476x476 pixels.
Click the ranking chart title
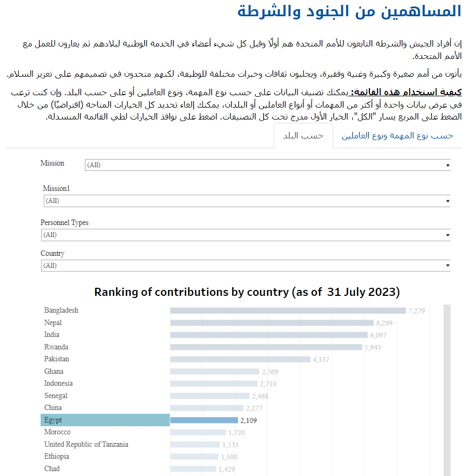246,292
